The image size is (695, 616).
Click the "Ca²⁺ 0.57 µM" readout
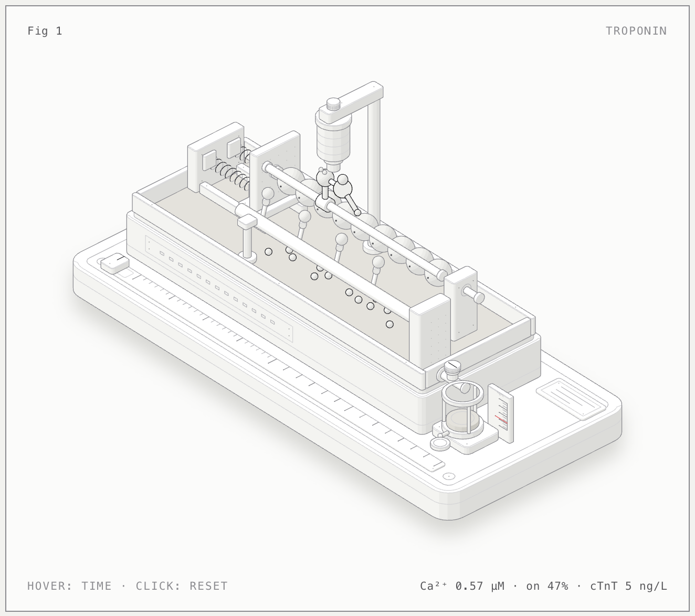(462, 586)
